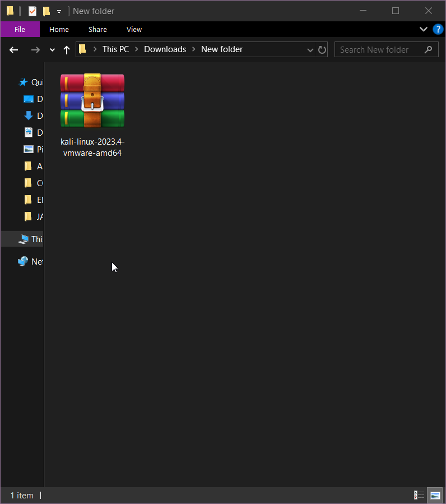Viewport: 446px width, 504px height.
Task: Expand the recent locations dropdown arrow
Action: [52, 50]
